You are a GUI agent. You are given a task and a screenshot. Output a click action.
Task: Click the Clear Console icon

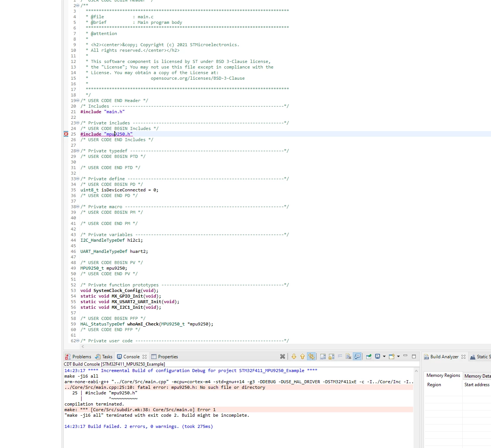tap(348, 356)
